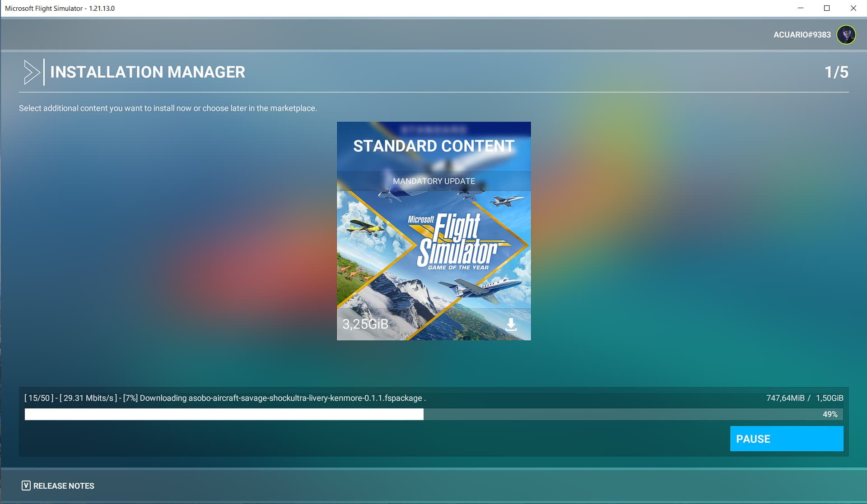Select the ACUARIO#9383 gamertag text
Screen dimensions: 867x504
pos(802,35)
